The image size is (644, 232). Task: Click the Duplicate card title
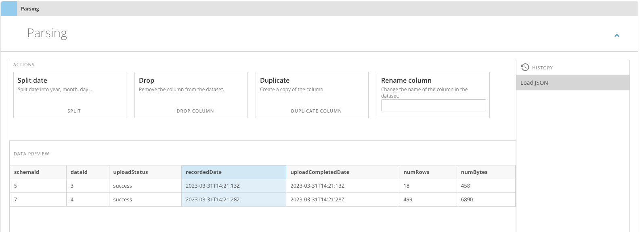point(275,80)
